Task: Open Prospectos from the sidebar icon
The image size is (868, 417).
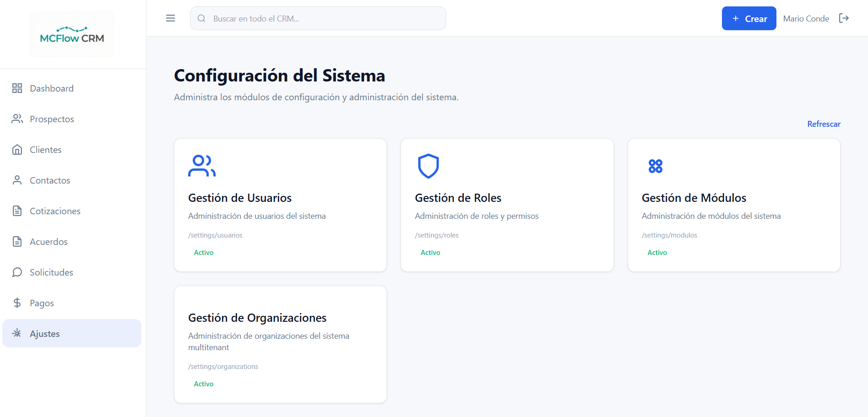Action: pyautogui.click(x=17, y=119)
